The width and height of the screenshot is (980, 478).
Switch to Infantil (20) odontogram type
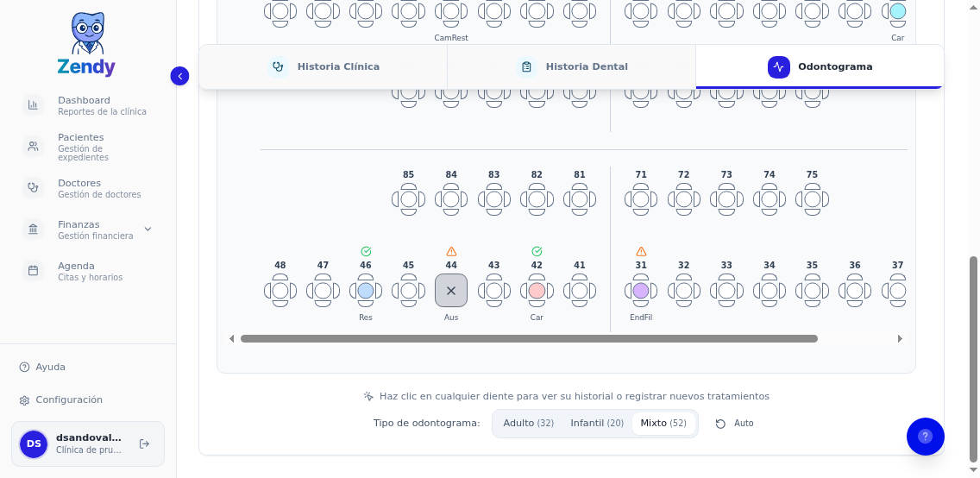pos(597,423)
